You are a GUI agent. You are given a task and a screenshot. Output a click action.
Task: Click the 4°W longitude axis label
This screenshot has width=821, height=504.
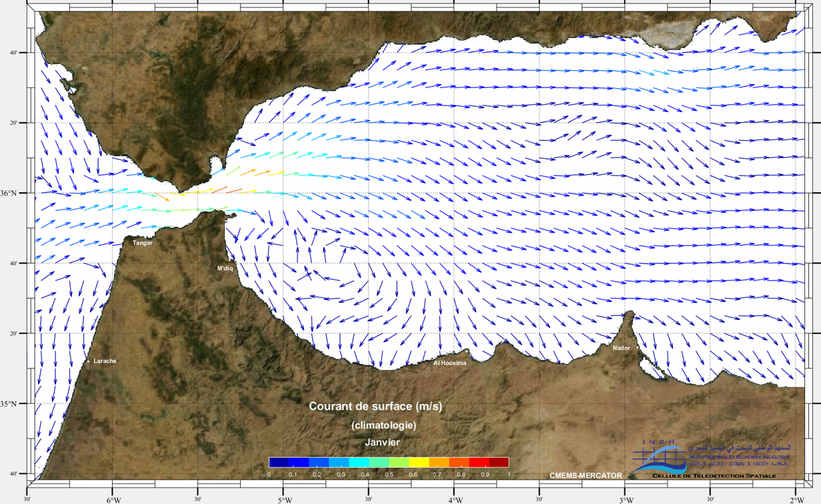coord(455,500)
